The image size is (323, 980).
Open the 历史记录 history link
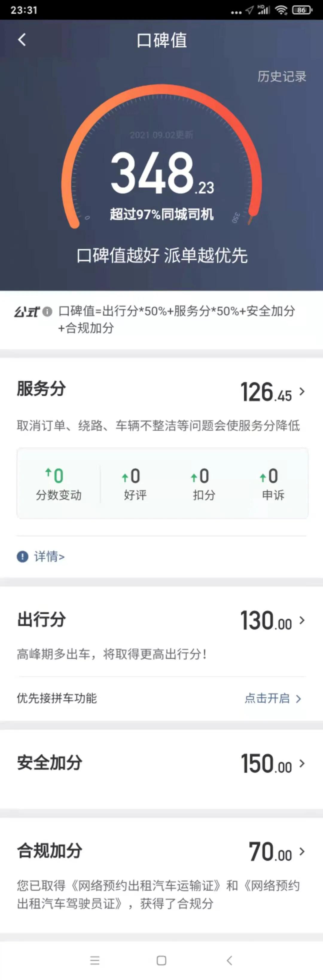pos(282,77)
